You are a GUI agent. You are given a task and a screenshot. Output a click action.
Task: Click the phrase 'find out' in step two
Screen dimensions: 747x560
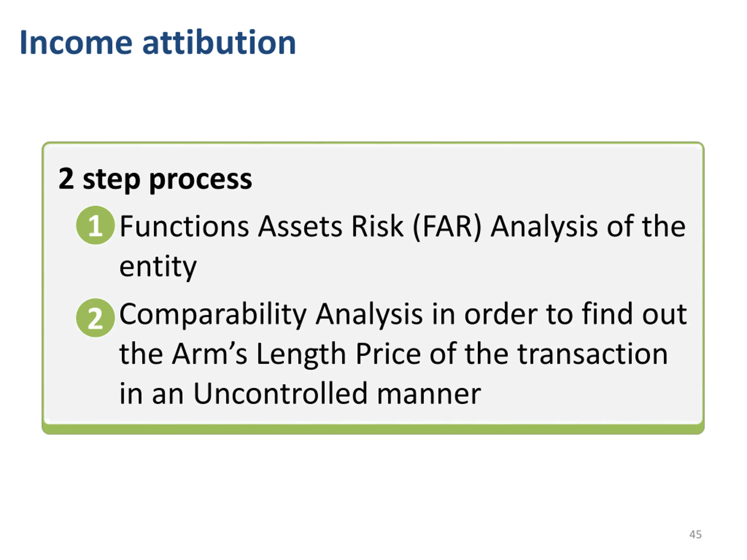pos(634,314)
